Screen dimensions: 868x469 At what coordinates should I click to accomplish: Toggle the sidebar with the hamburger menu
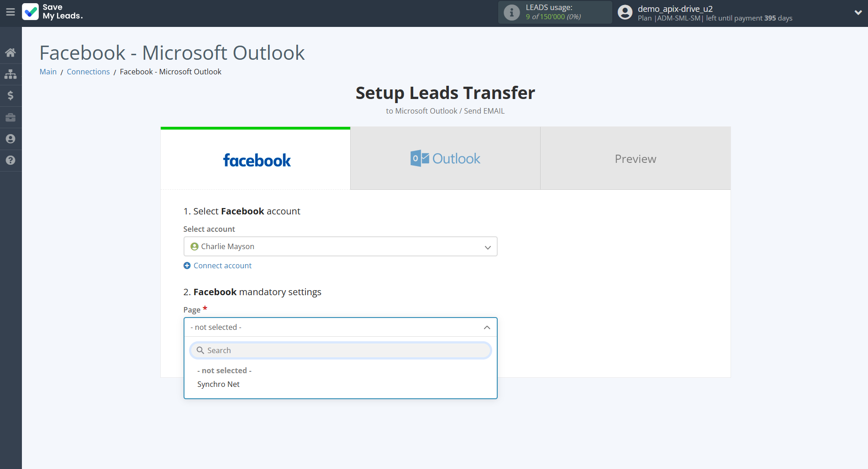tap(11, 12)
